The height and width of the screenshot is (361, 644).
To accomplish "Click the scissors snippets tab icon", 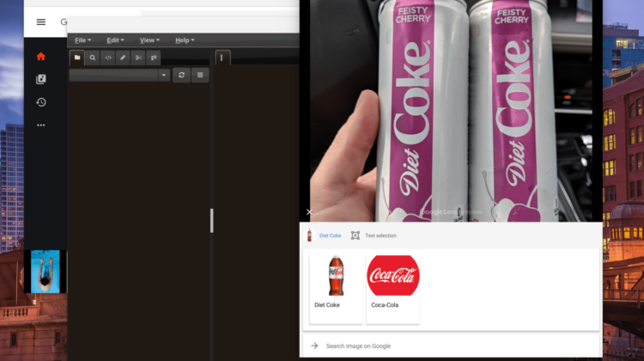I will 138,58.
